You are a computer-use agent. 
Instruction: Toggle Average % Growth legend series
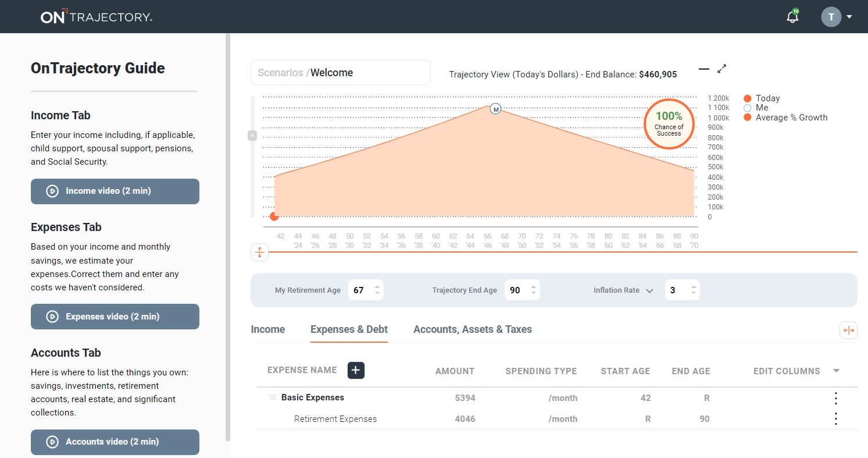point(791,118)
